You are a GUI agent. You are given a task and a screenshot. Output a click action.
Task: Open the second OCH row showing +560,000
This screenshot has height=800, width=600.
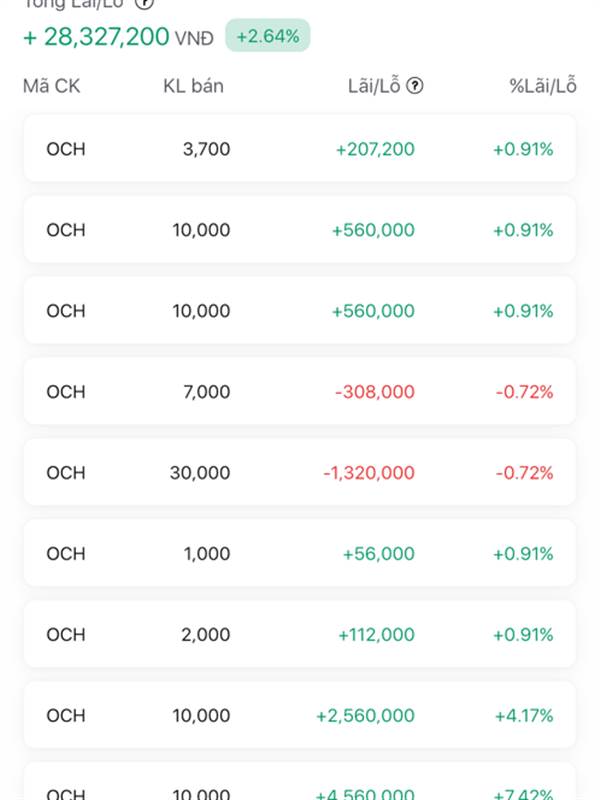300,311
